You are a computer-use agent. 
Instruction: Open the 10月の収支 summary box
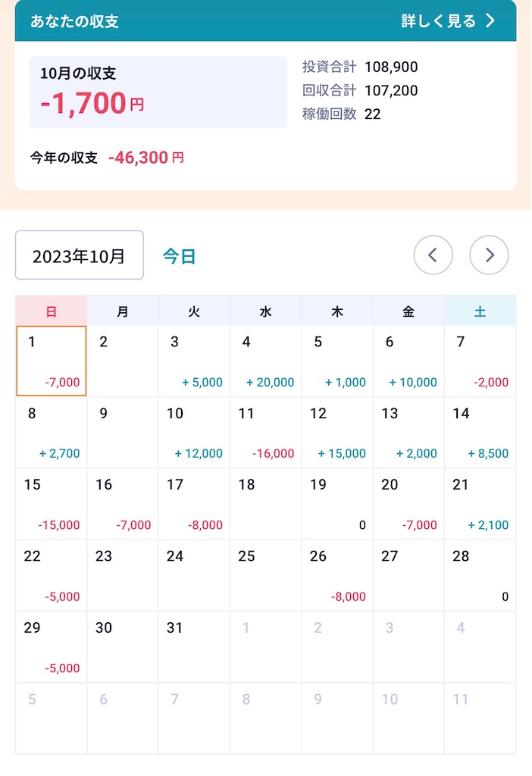158,92
